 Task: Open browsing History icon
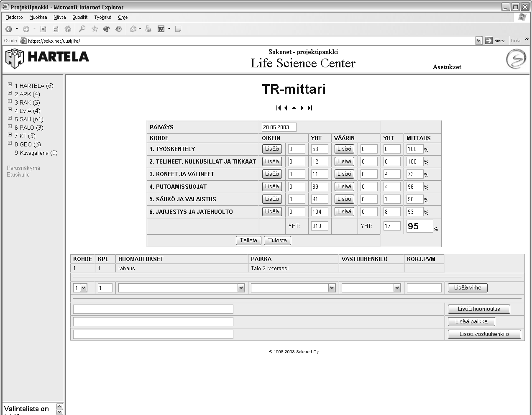pyautogui.click(x=119, y=29)
